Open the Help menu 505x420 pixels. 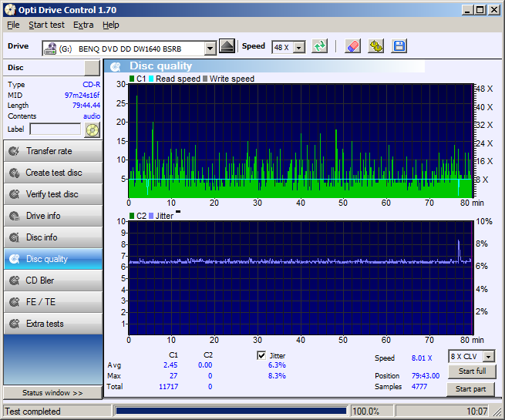pos(111,25)
